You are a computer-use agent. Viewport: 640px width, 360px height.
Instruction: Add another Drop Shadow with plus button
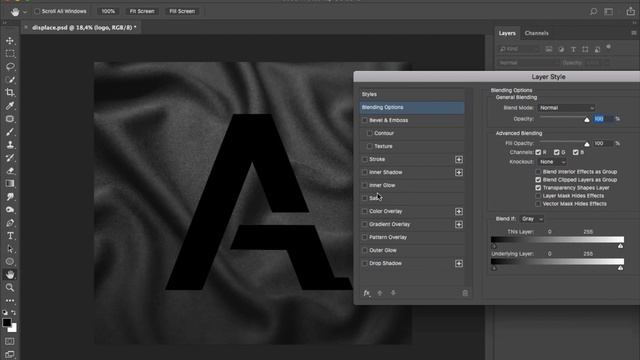[459, 264]
